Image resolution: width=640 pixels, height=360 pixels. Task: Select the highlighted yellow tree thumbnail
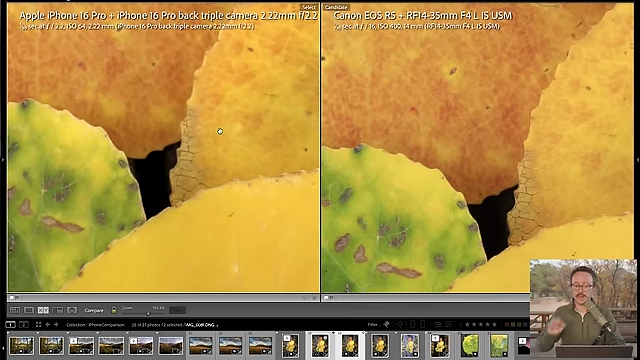pyautogui.click(x=350, y=345)
